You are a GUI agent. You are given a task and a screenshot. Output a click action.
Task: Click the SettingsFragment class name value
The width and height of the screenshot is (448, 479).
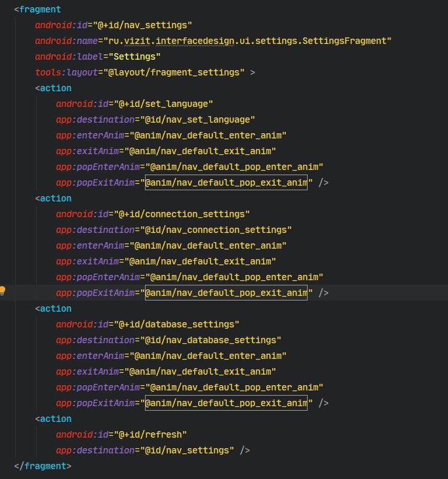(247, 41)
